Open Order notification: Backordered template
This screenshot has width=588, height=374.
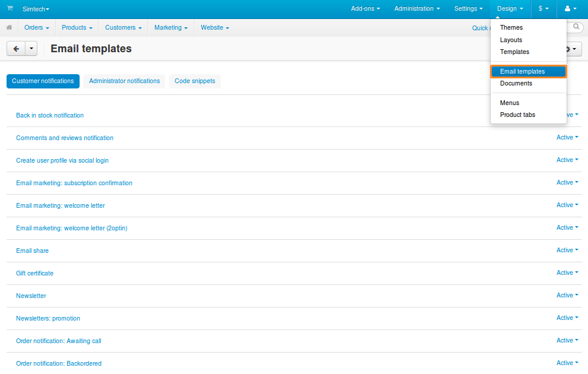pyautogui.click(x=59, y=363)
